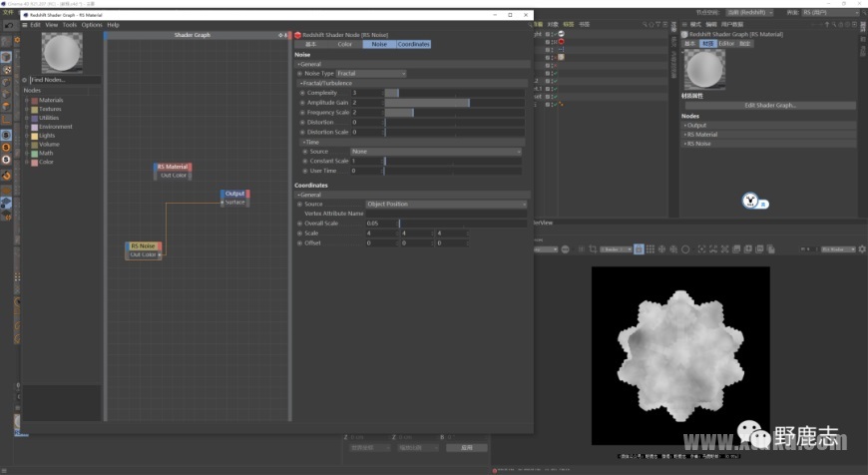Open the Editor tab in the attribute manager
Viewport: 868px width, 475px height.
[x=726, y=43]
